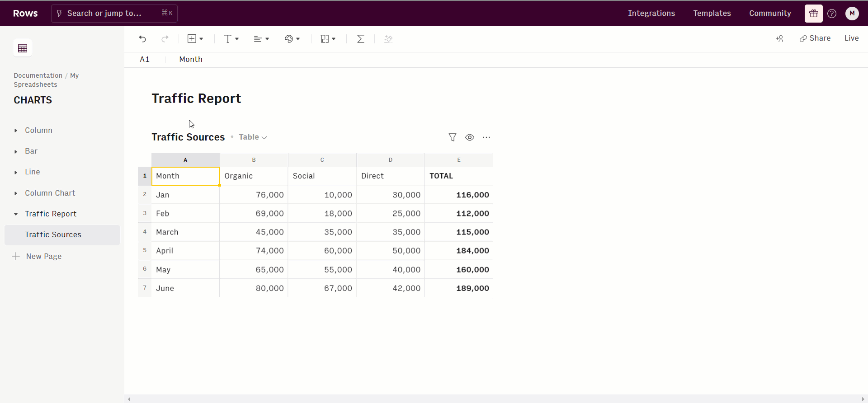Click the undo arrow icon

(x=142, y=39)
